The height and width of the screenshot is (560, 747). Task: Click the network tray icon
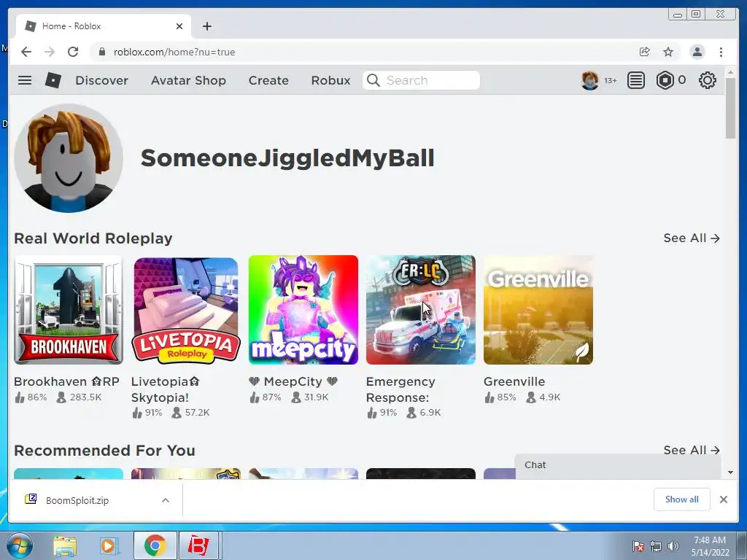pos(656,546)
